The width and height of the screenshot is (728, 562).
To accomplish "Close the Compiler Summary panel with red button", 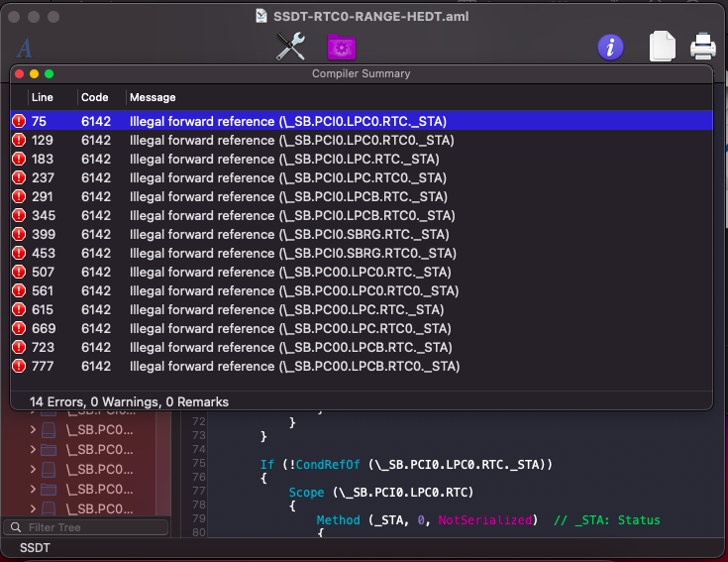I will click(19, 73).
